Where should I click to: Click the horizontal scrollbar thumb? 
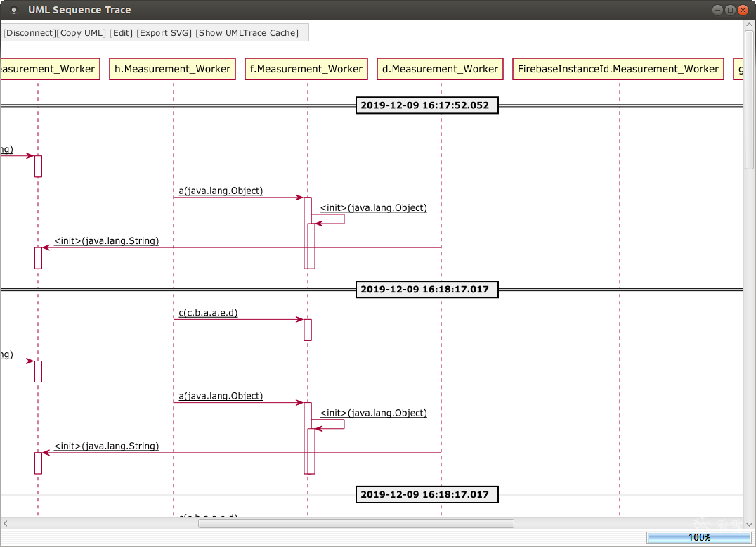click(x=356, y=523)
